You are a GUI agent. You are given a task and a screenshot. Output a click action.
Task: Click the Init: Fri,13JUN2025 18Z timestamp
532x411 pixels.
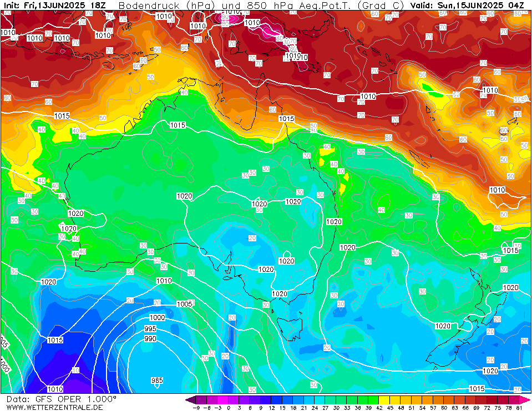pyautogui.click(x=54, y=6)
